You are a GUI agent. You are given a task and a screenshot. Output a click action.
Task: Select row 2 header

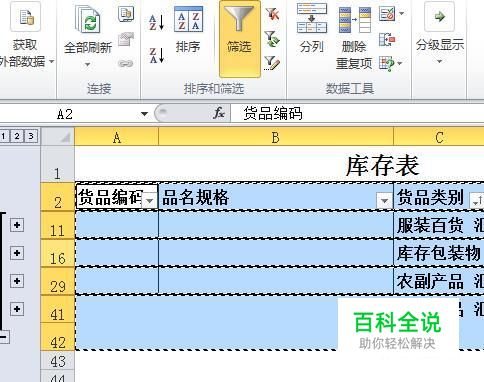click(57, 196)
